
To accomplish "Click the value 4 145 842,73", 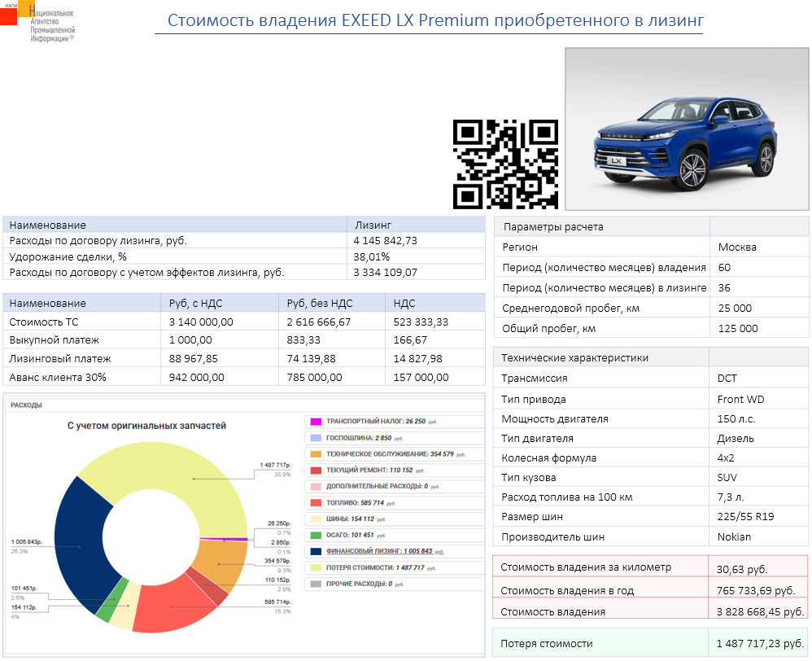I will point(386,240).
